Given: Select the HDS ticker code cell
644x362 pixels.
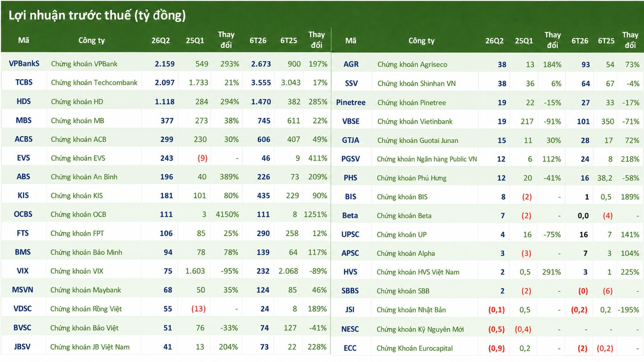Looking at the screenshot, I should pyautogui.click(x=24, y=101).
